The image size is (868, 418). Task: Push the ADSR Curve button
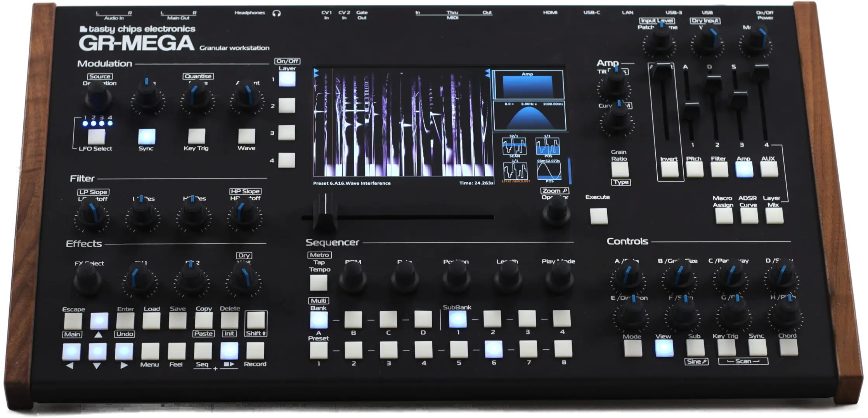coord(749,216)
